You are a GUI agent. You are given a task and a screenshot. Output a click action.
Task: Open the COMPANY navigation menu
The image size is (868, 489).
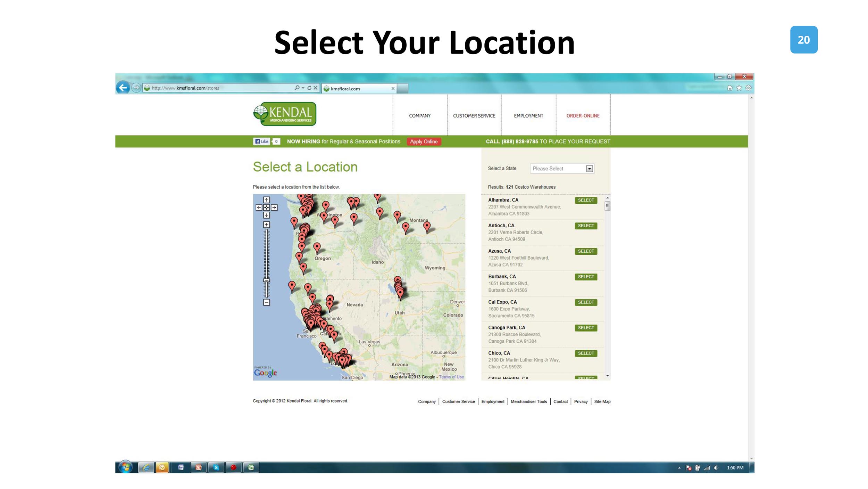coord(419,116)
